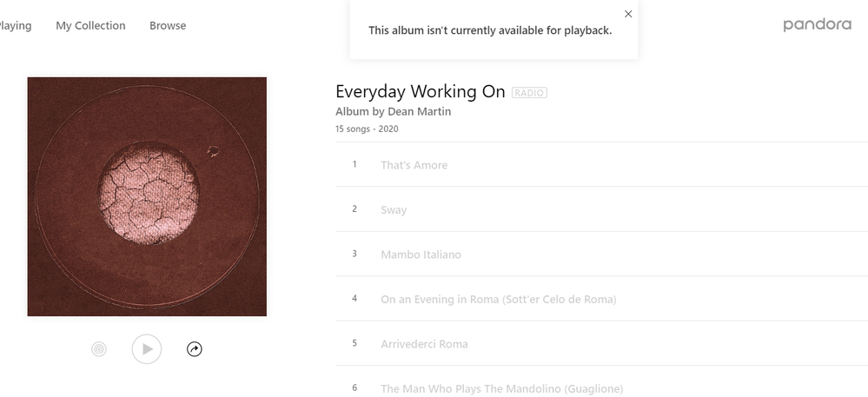Image resolution: width=868 pixels, height=397 pixels.
Task: Open the My Collection tab
Action: [x=90, y=26]
